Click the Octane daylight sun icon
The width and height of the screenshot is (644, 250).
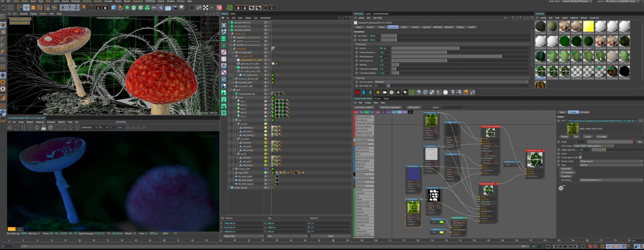pyautogui.click(x=378, y=93)
